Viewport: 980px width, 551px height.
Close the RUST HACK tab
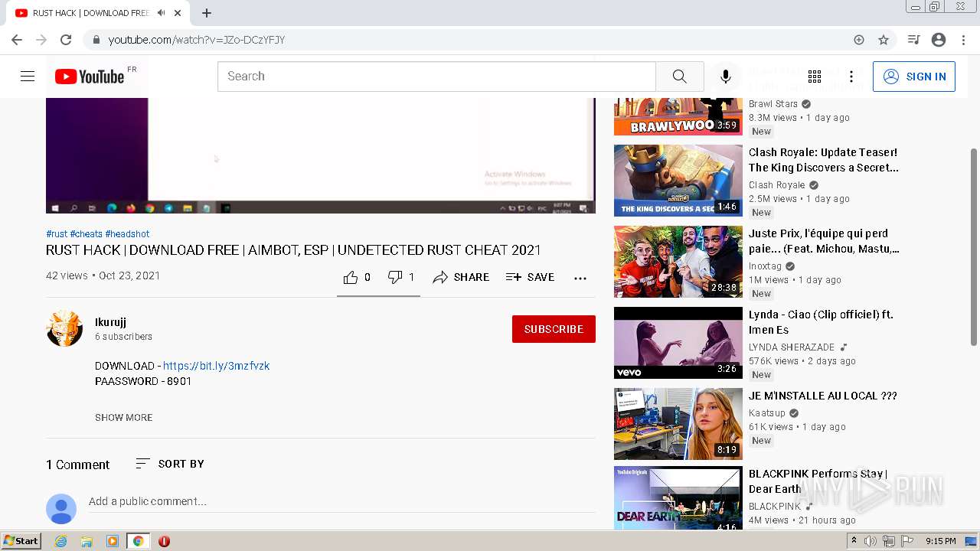click(178, 13)
